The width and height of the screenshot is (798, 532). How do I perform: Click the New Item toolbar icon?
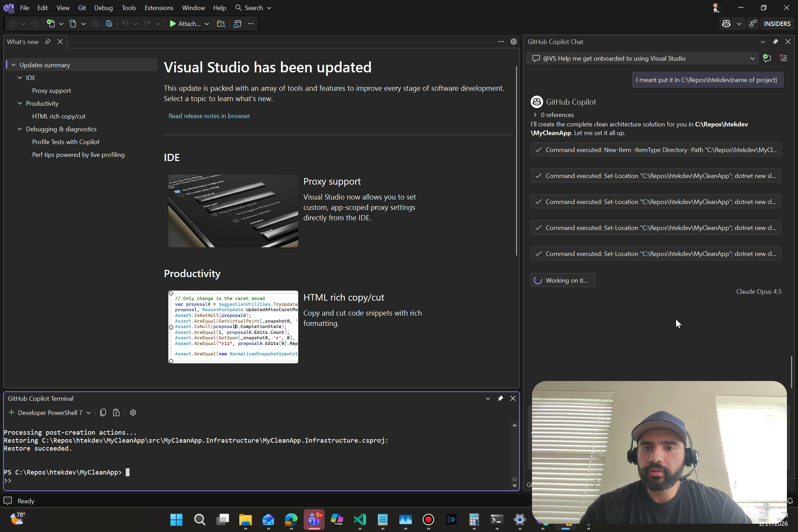tap(51, 24)
